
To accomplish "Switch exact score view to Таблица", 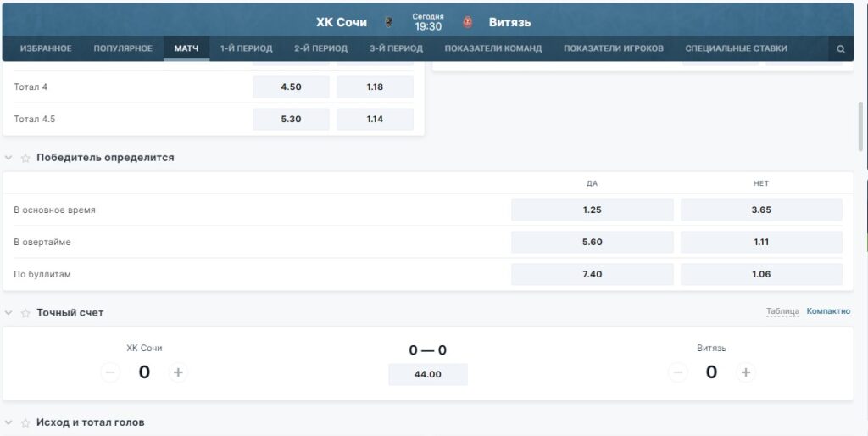I will [782, 311].
